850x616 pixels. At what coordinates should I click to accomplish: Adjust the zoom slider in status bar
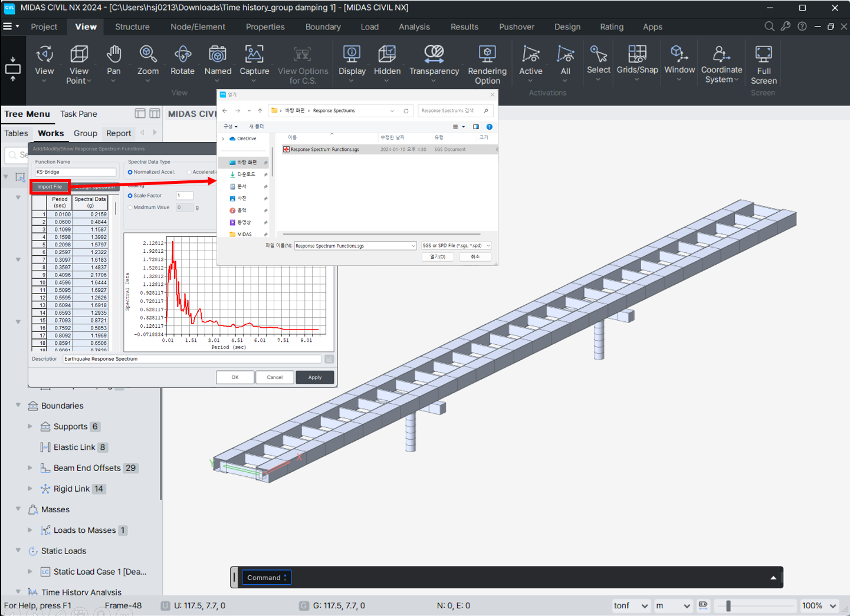728,605
